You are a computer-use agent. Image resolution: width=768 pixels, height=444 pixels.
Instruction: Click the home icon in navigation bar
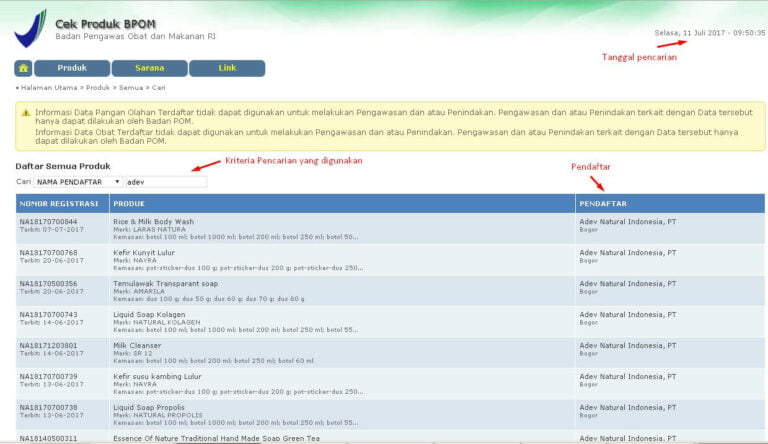(x=23, y=68)
